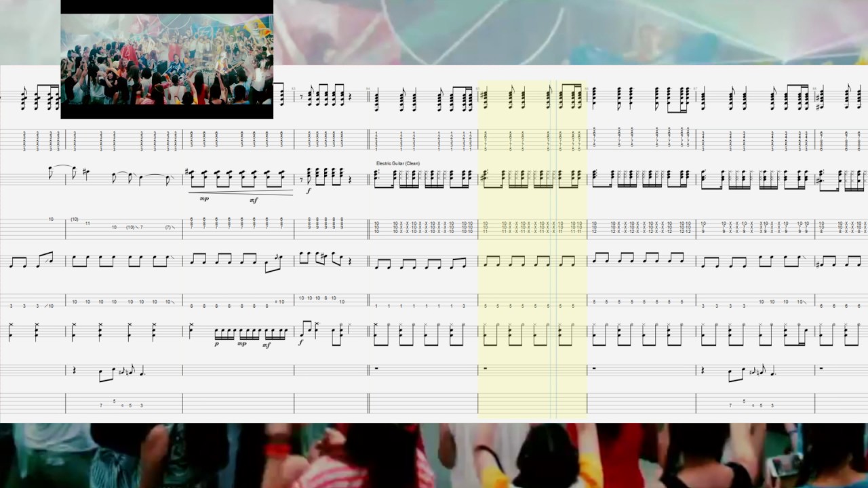The image size is (868, 488).
Task: Click the vertical playback cursor line
Action: point(557,249)
